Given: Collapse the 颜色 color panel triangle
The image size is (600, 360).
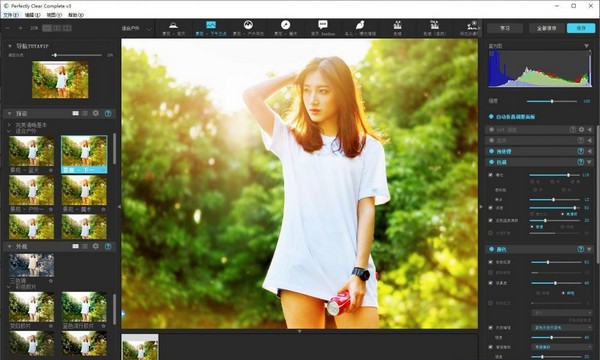Looking at the screenshot, I should tap(589, 249).
